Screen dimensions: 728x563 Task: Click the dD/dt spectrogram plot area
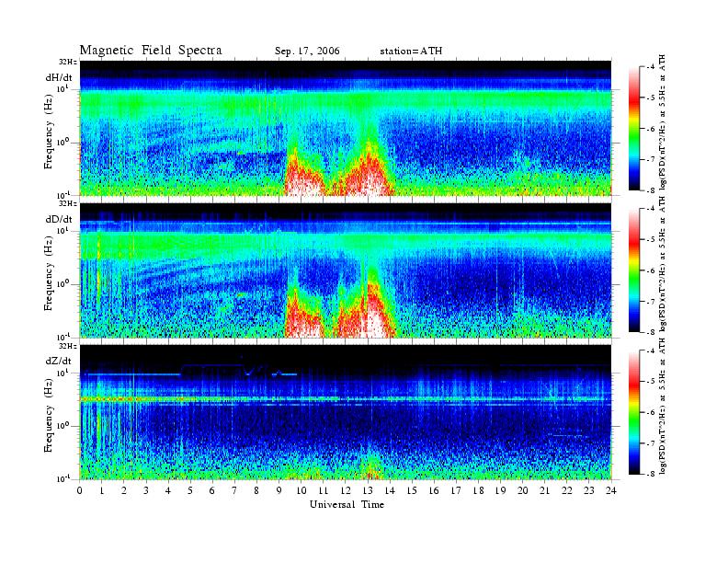point(346,270)
